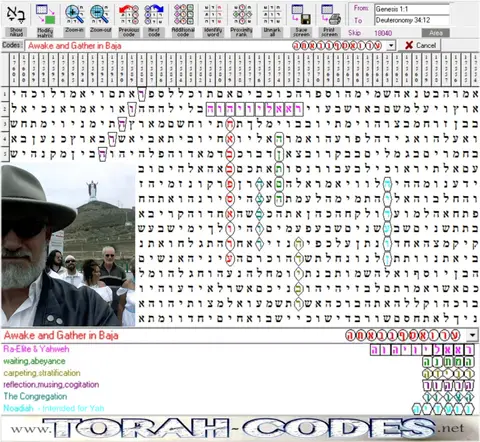Screen dimensions: 480x442
Task: Activate the Identify word icon
Action: 213,15
